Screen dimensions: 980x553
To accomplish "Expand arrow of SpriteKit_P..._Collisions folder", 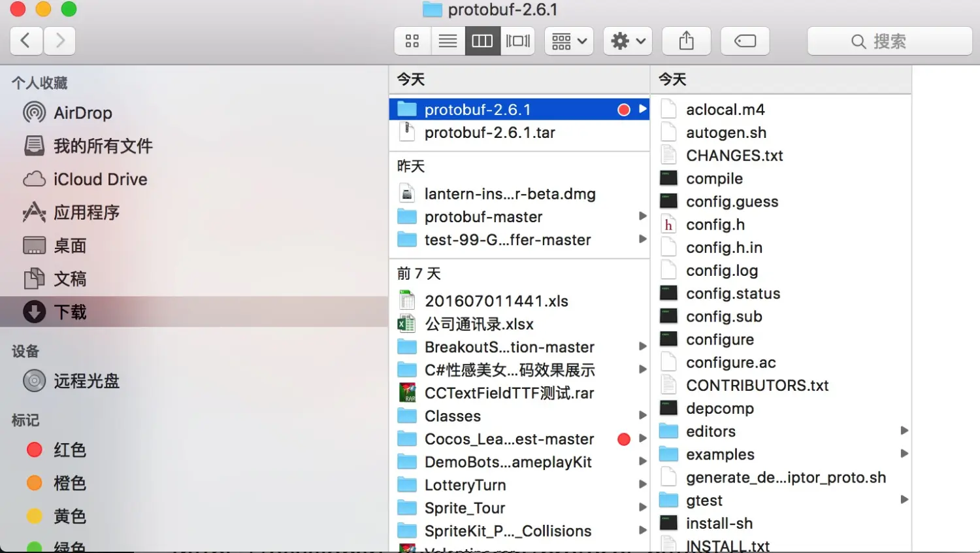I will tap(642, 531).
